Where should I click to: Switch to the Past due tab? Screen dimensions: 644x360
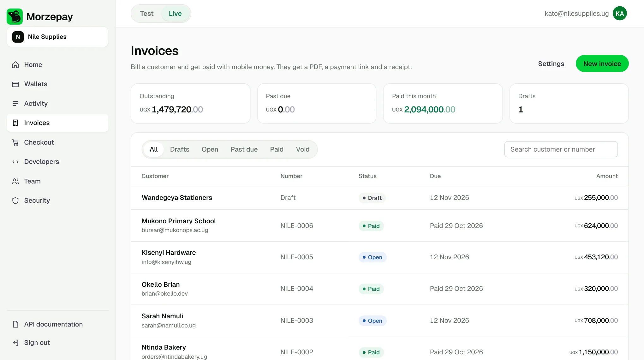244,149
